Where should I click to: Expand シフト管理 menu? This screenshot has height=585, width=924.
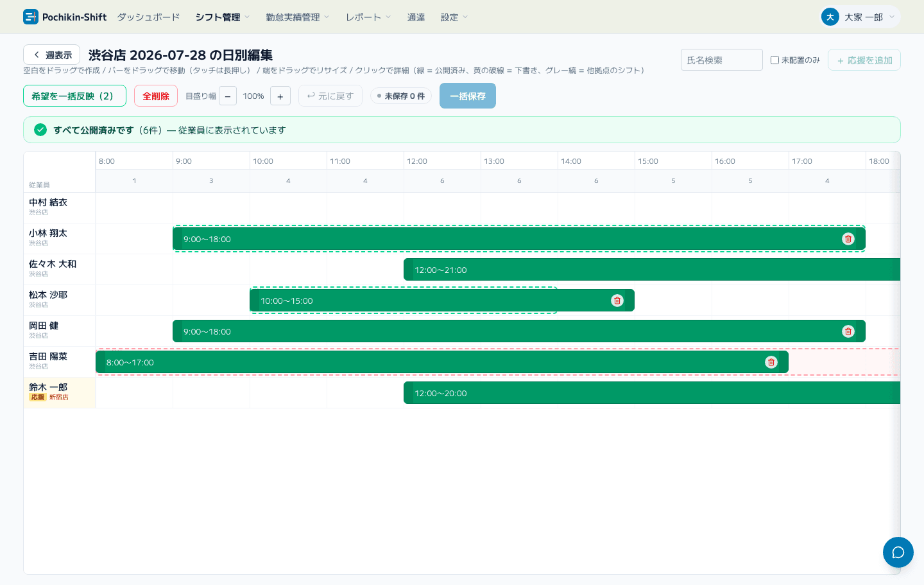pos(223,17)
